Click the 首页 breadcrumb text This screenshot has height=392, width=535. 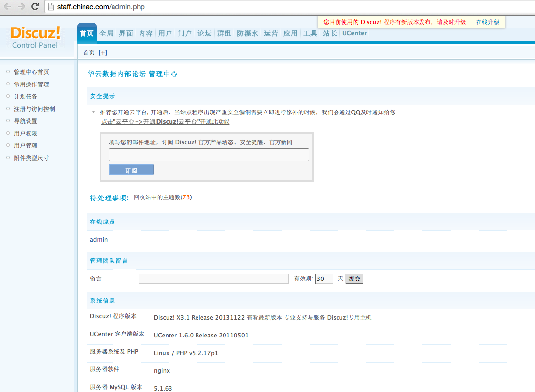(x=89, y=53)
